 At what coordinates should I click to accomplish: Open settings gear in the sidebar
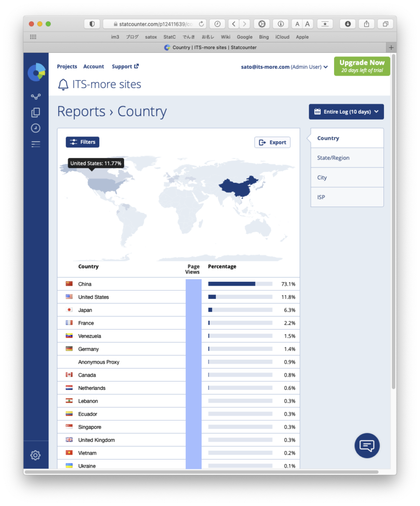36,455
